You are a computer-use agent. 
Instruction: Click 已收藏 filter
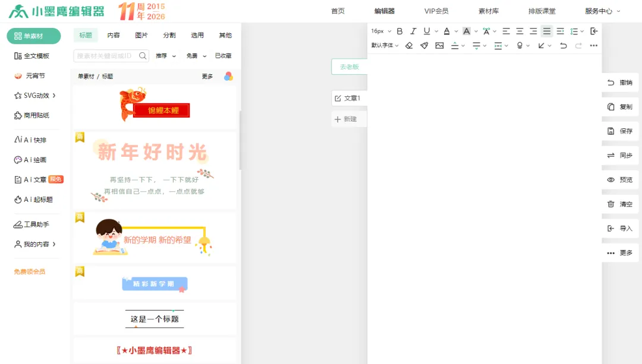coord(223,56)
